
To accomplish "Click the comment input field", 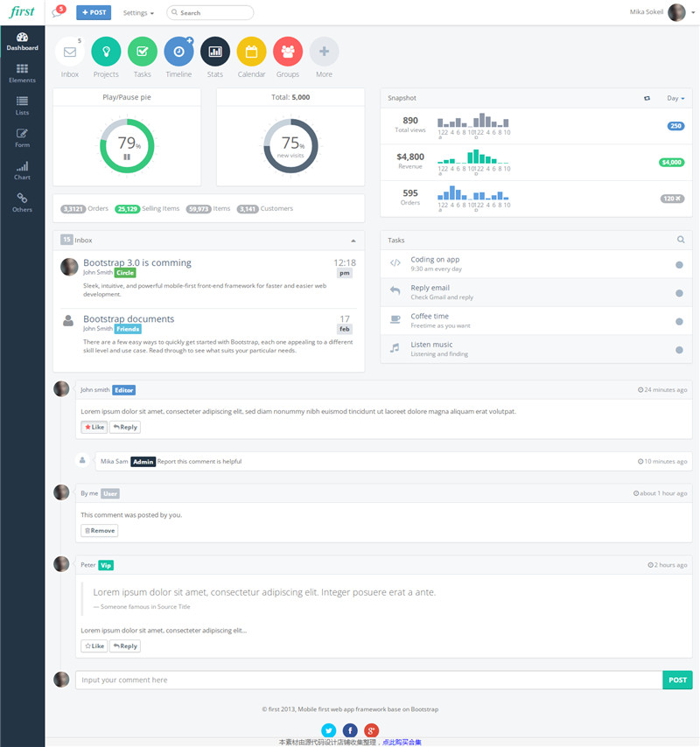I will point(369,680).
